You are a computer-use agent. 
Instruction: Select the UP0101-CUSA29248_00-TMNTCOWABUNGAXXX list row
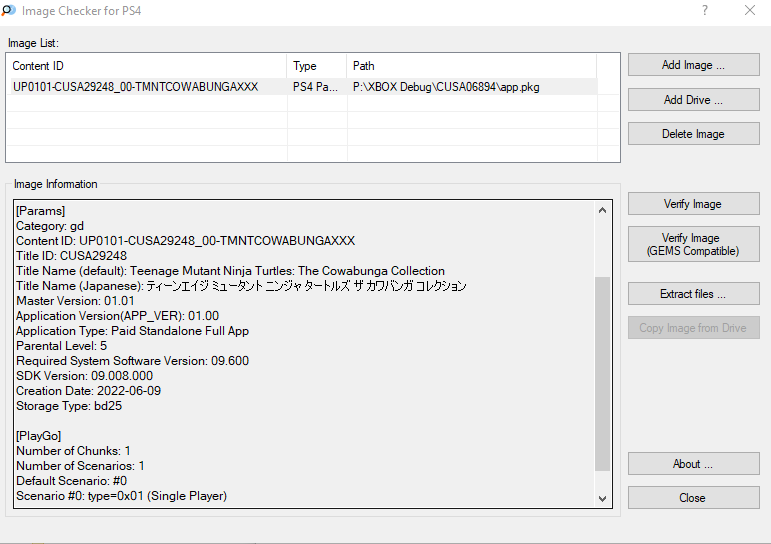coord(302,87)
